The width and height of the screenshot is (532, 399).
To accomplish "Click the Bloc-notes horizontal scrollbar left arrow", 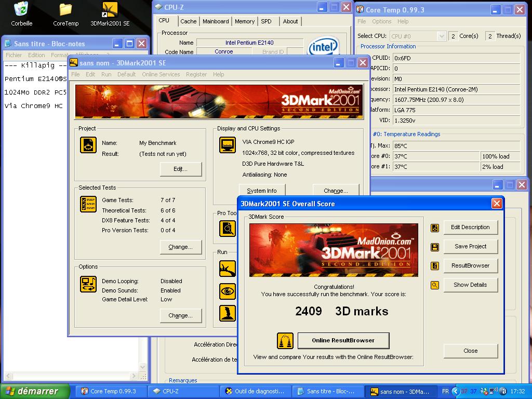I will pyautogui.click(x=8, y=376).
